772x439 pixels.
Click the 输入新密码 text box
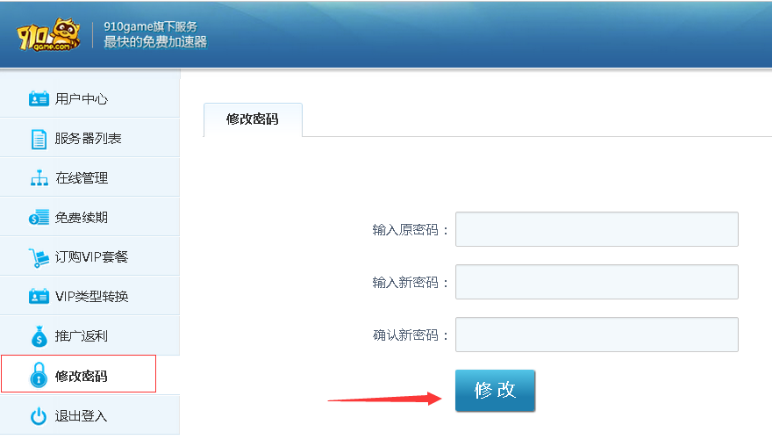coord(596,282)
